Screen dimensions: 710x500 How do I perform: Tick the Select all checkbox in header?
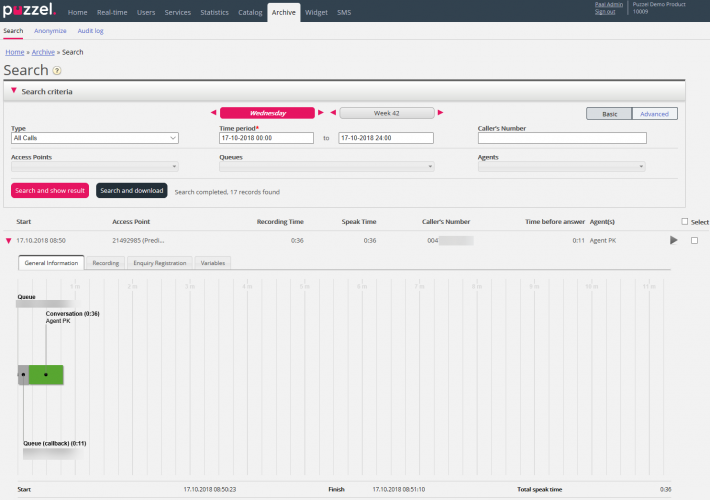coord(685,221)
